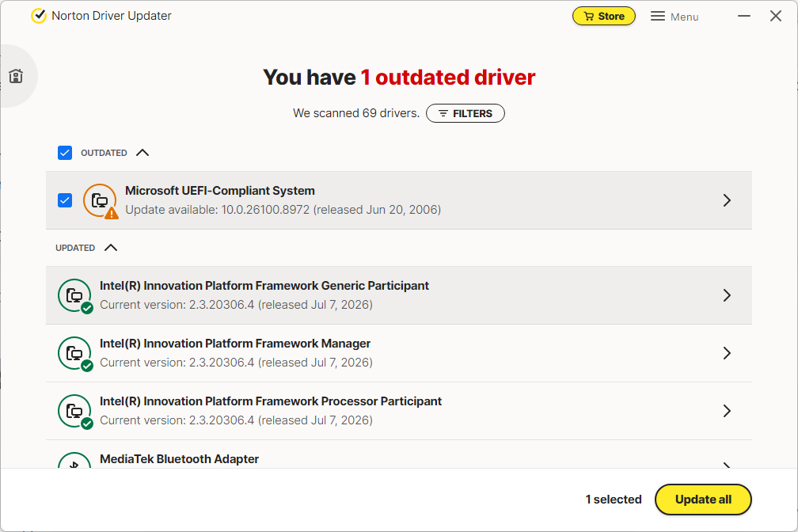
Task: Select Intel(R) Innovation Platform Framework Processor Participant name
Action: pyautogui.click(x=271, y=401)
